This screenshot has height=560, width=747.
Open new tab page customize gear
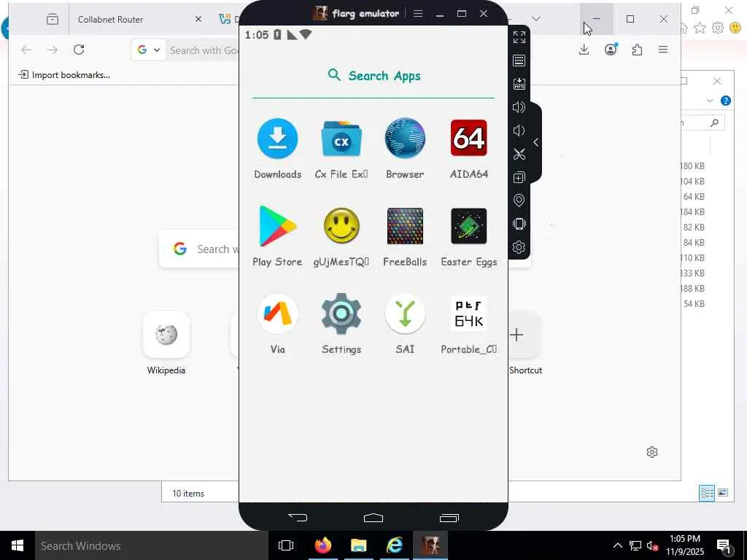652,452
